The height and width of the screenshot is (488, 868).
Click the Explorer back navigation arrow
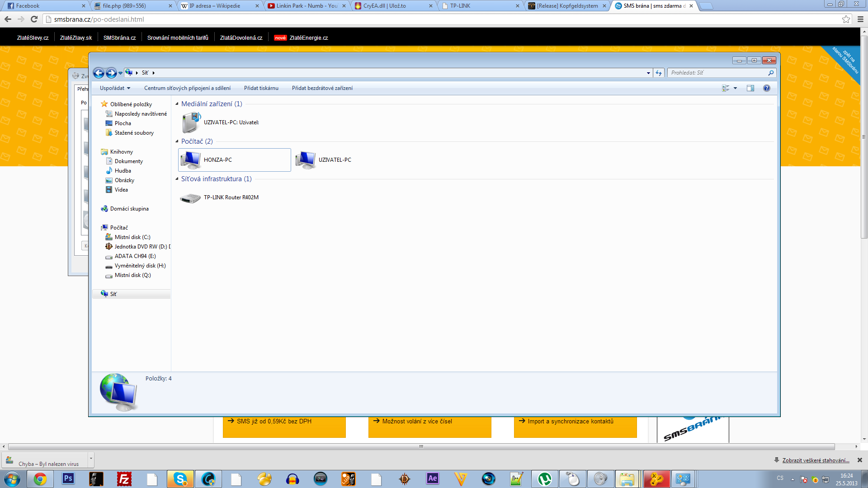click(99, 73)
